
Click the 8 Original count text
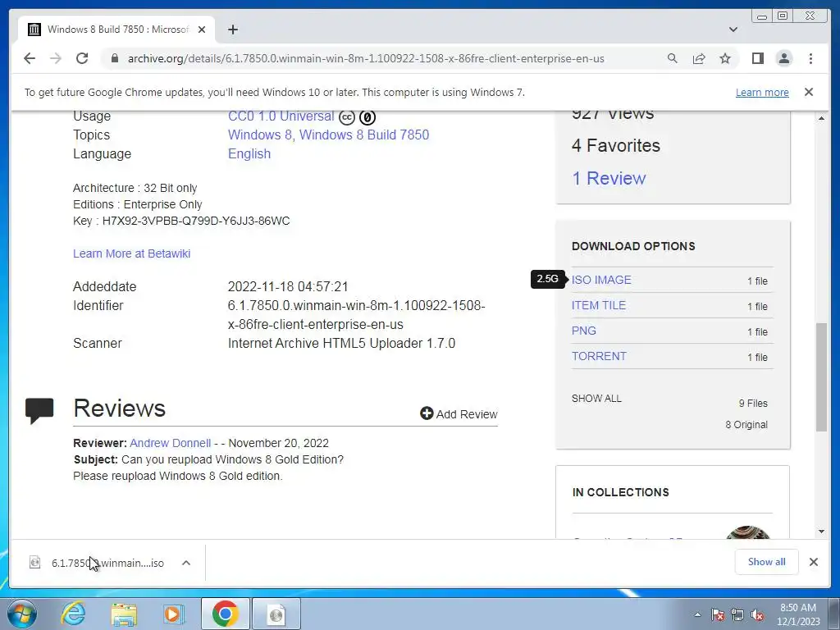point(746,425)
